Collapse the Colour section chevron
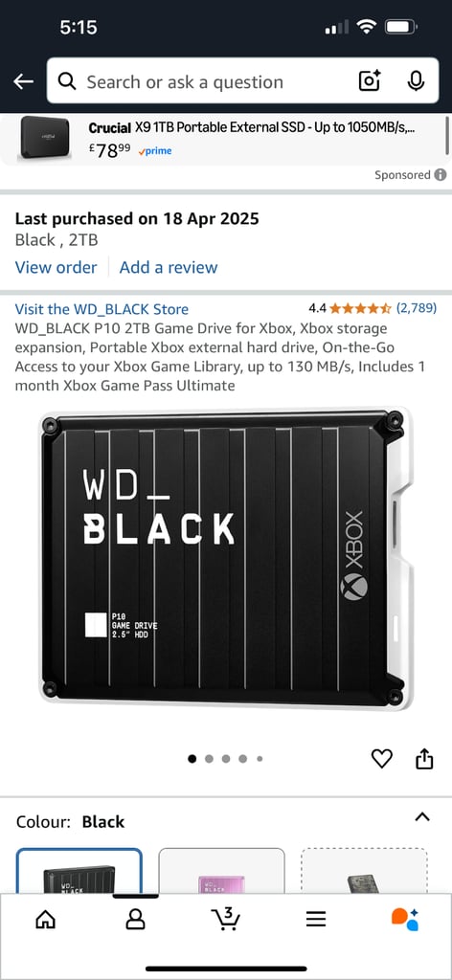The height and width of the screenshot is (980, 452). (422, 817)
